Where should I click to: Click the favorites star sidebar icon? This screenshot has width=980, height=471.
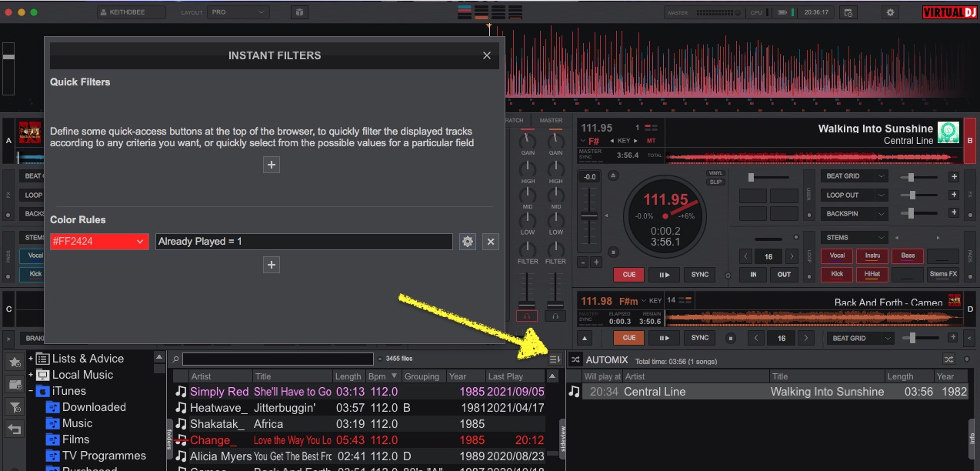coord(15,362)
